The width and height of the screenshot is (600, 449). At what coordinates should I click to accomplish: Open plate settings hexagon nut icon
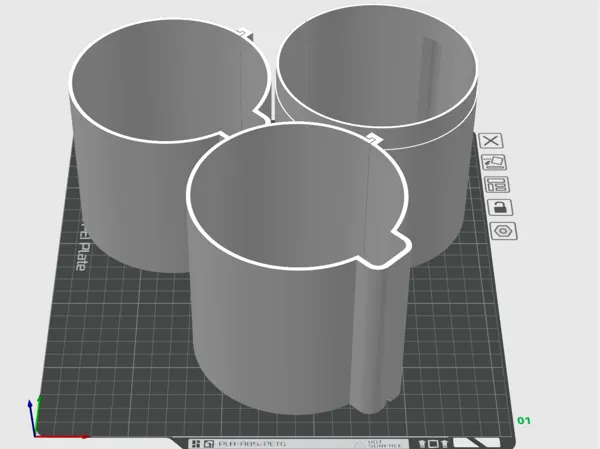[x=504, y=231]
